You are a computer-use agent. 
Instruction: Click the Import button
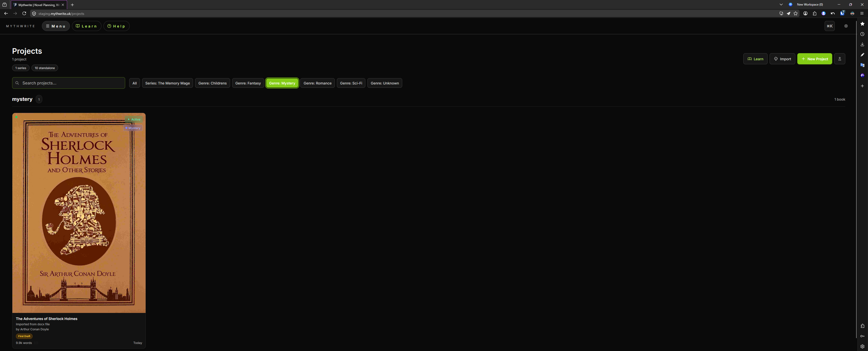click(782, 59)
